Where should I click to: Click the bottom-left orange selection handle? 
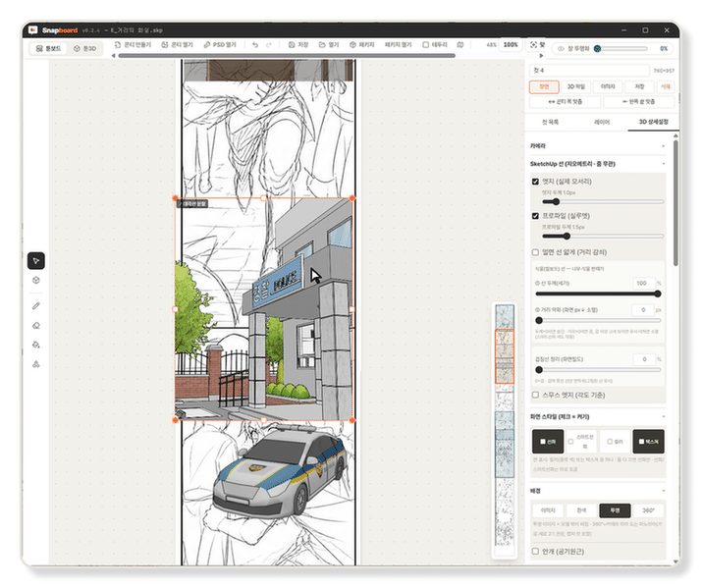tap(175, 420)
